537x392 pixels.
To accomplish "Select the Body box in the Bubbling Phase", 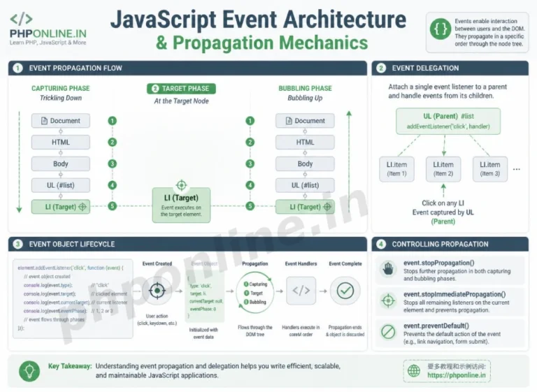I will coord(305,164).
